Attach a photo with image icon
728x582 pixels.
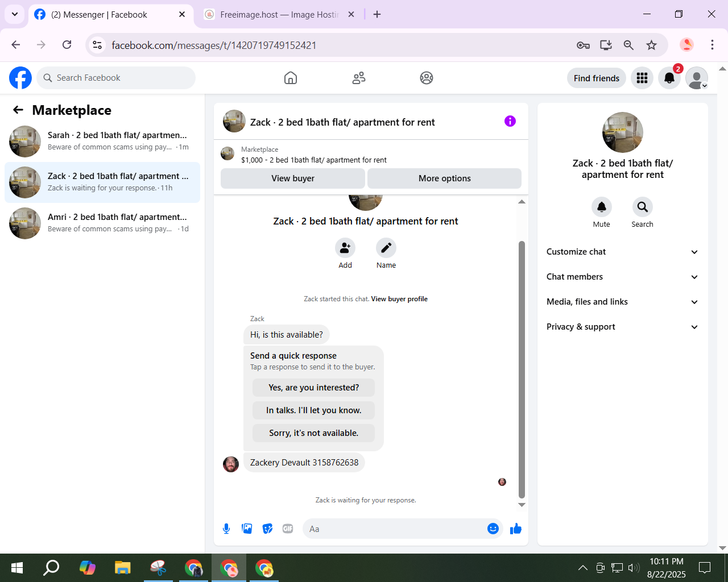(x=247, y=529)
